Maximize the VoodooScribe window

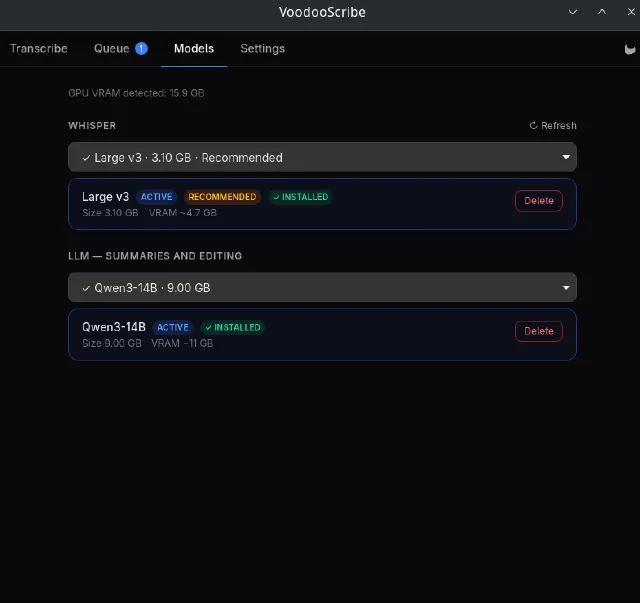pos(602,12)
